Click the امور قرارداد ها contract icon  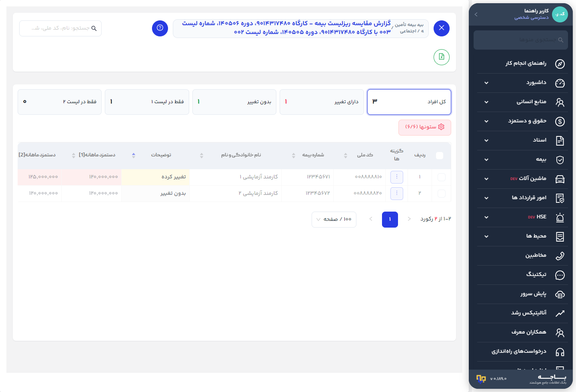560,198
